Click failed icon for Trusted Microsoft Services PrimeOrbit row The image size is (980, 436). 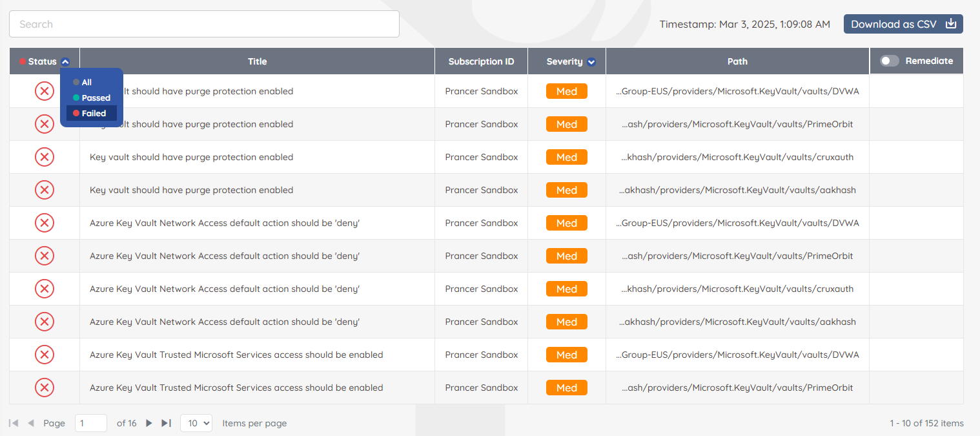point(44,388)
